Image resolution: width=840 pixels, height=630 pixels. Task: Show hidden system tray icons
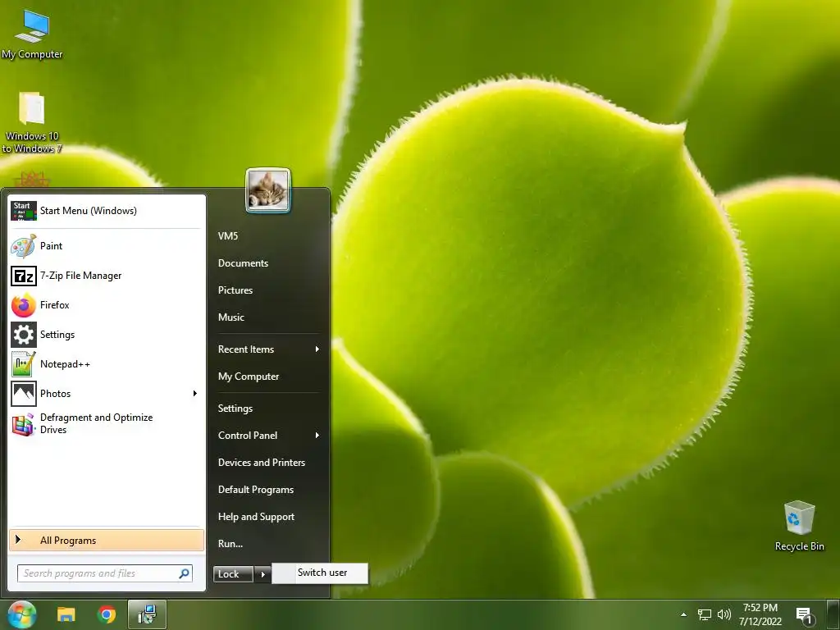pos(683,614)
